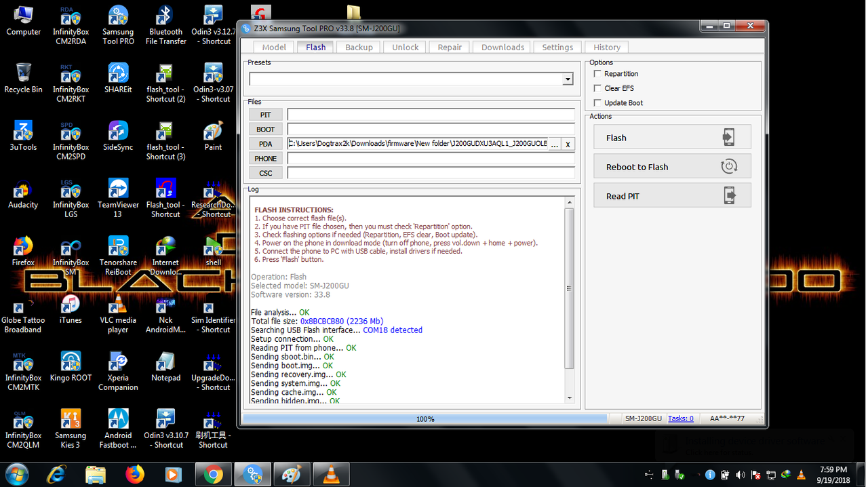Open the 3uTools desktop icon
The height and width of the screenshot is (487, 868).
(x=23, y=136)
